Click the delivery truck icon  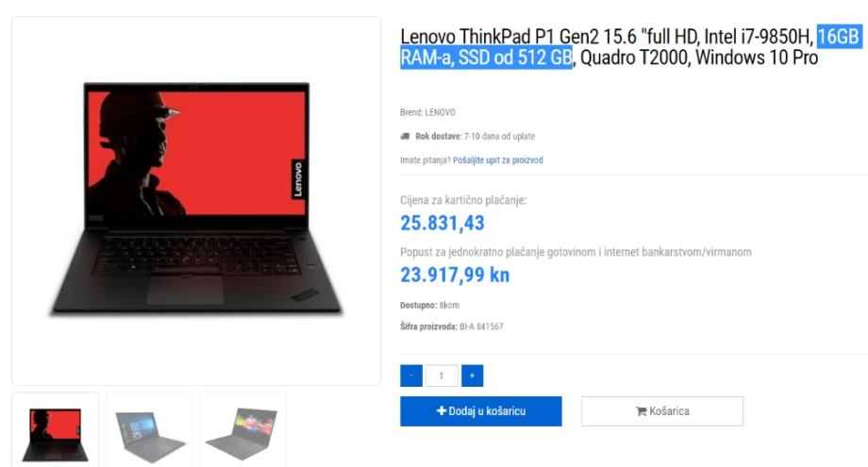click(x=405, y=136)
